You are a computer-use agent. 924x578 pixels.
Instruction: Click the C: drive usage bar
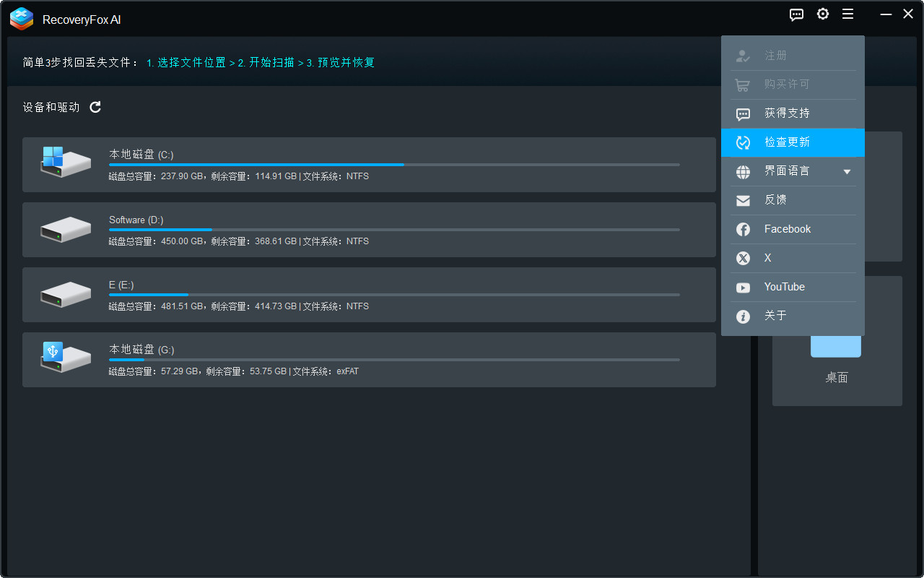(x=393, y=165)
